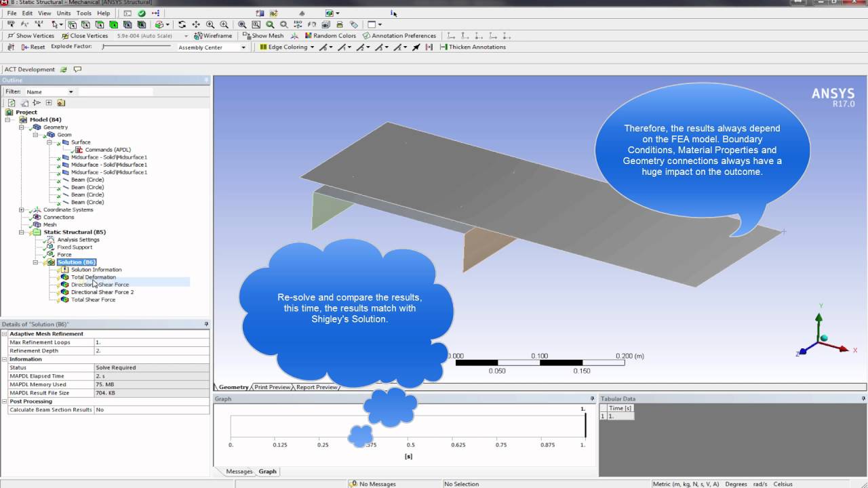Click the Zoom To Fit icon
This screenshot has width=868, height=488.
[x=242, y=24]
